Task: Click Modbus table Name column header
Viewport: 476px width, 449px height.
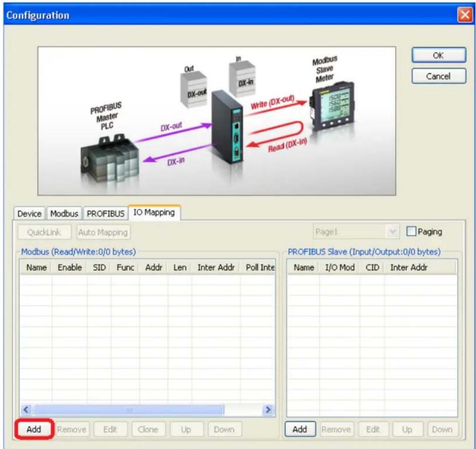Action: coord(36,267)
